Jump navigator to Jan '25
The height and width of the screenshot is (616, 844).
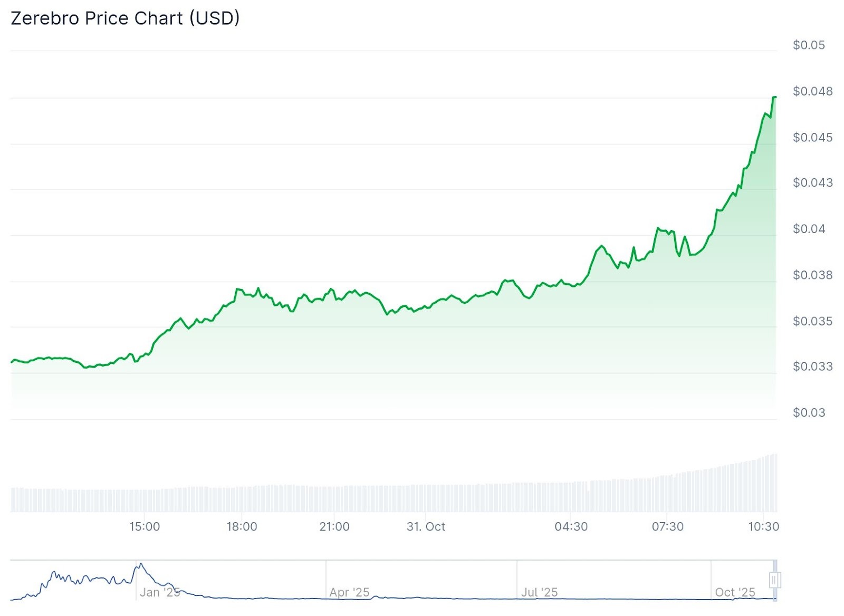160,592
